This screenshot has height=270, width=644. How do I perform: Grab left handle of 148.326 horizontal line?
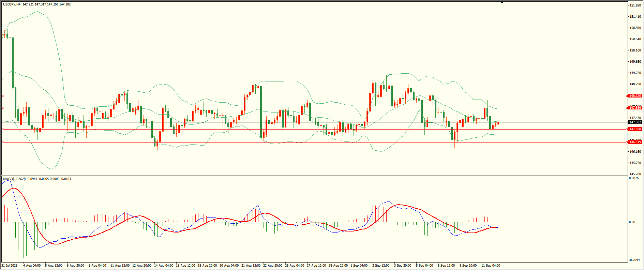coord(3,96)
